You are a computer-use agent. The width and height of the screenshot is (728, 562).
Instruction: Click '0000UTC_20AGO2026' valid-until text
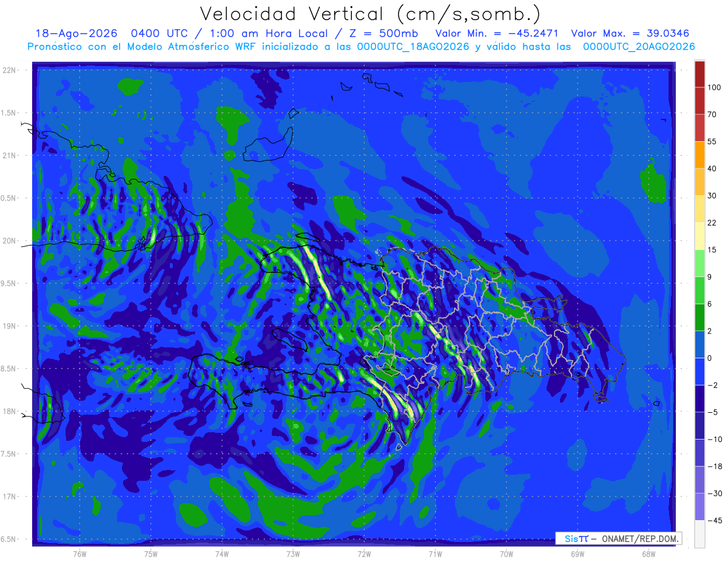[x=639, y=47]
